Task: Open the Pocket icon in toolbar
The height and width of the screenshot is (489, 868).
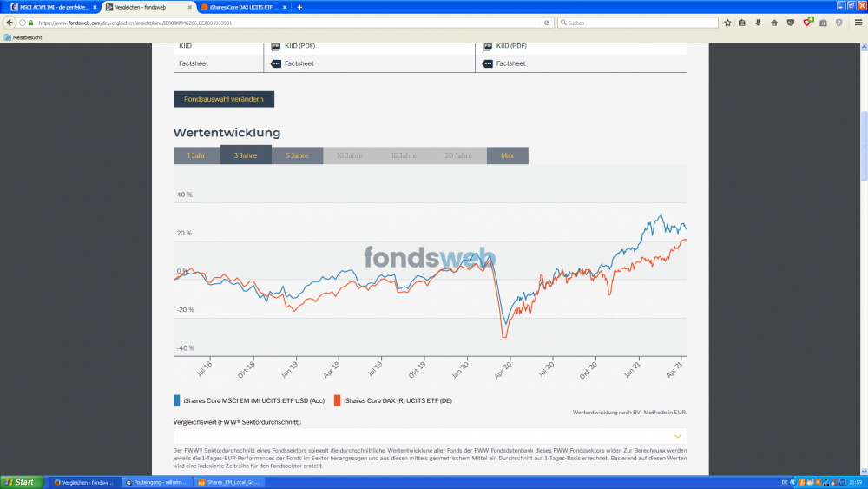Action: coord(791,23)
